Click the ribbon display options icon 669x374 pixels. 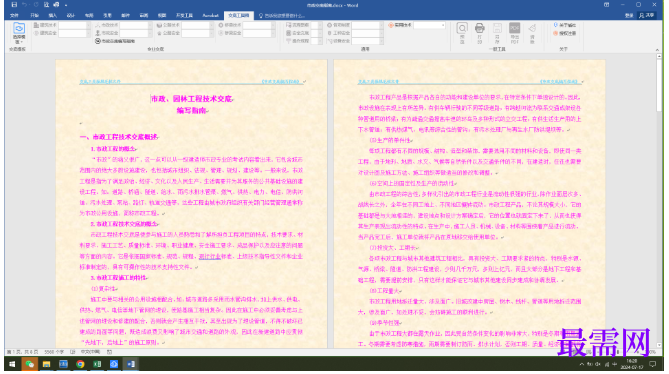[x=606, y=5]
